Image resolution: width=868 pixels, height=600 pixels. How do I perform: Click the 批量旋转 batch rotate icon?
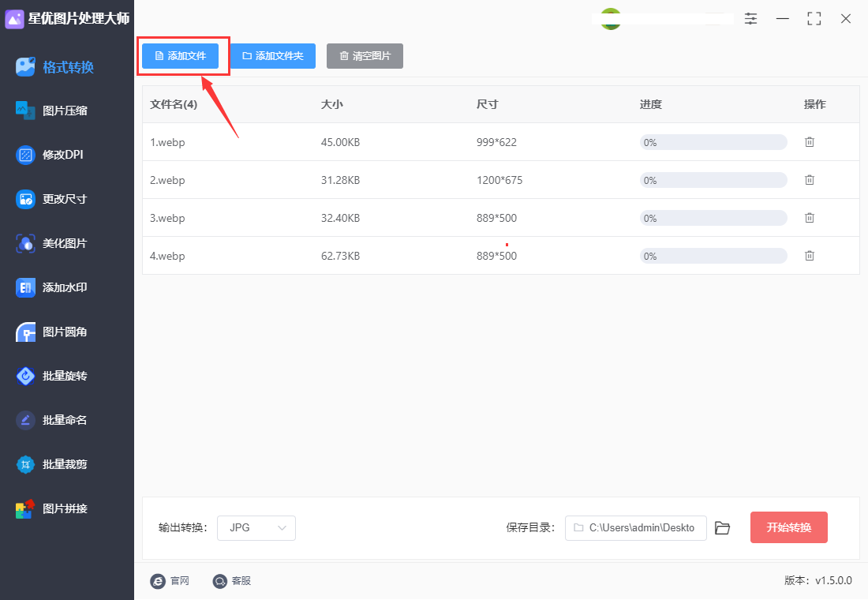pos(25,376)
